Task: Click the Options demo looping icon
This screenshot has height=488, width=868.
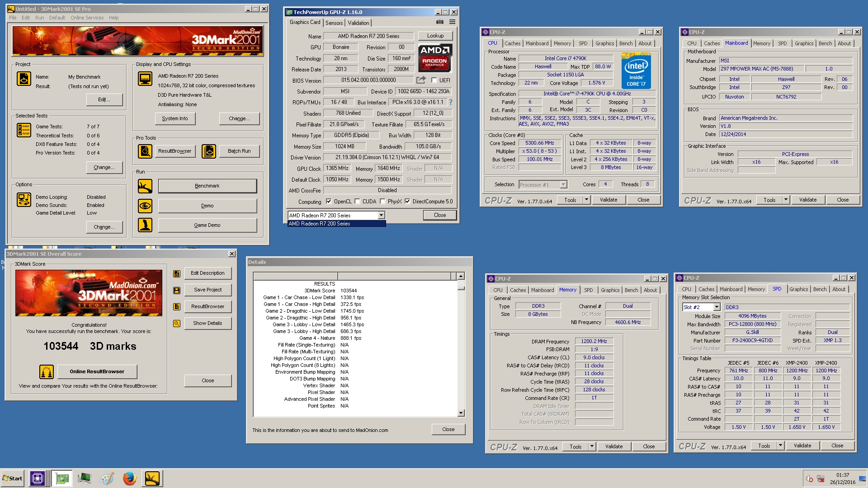Action: click(24, 199)
